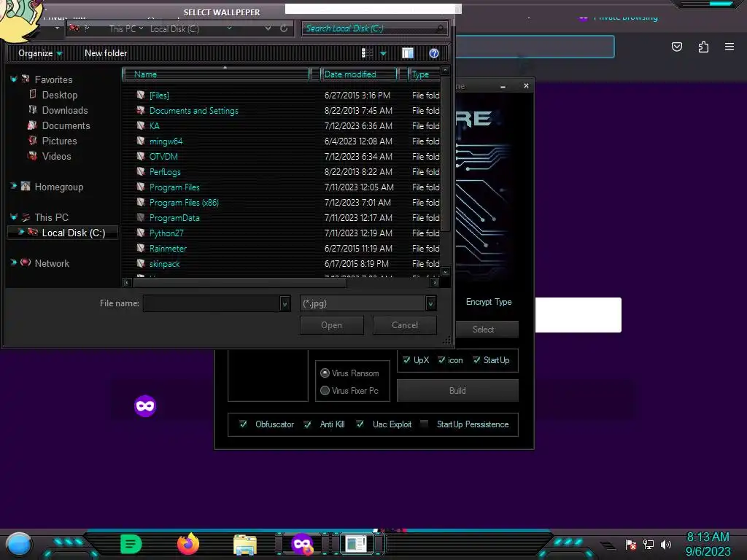Click the horizontal scrollbar of the file list
Viewport: 747px width, 560px height.
pyautogui.click(x=240, y=282)
